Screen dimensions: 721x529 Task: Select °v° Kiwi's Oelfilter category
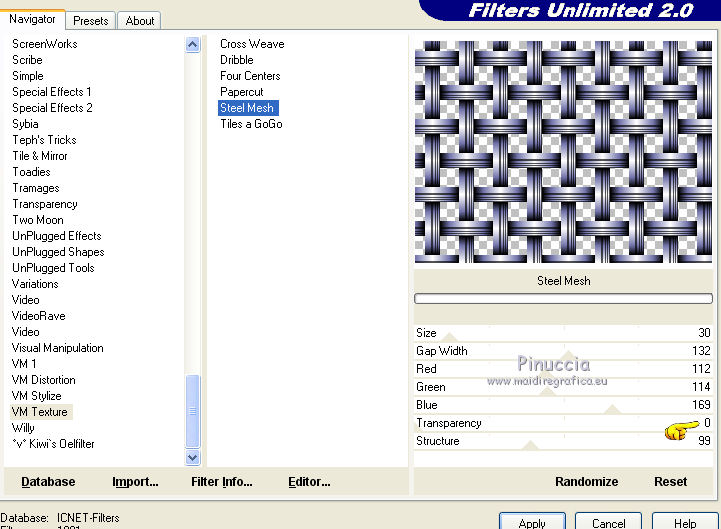click(53, 444)
